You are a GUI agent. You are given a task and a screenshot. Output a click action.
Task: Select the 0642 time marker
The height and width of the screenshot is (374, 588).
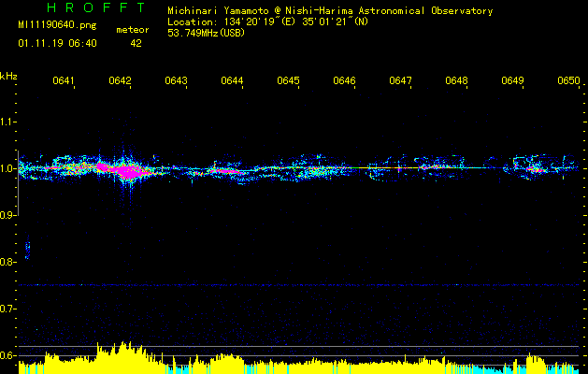coord(120,81)
